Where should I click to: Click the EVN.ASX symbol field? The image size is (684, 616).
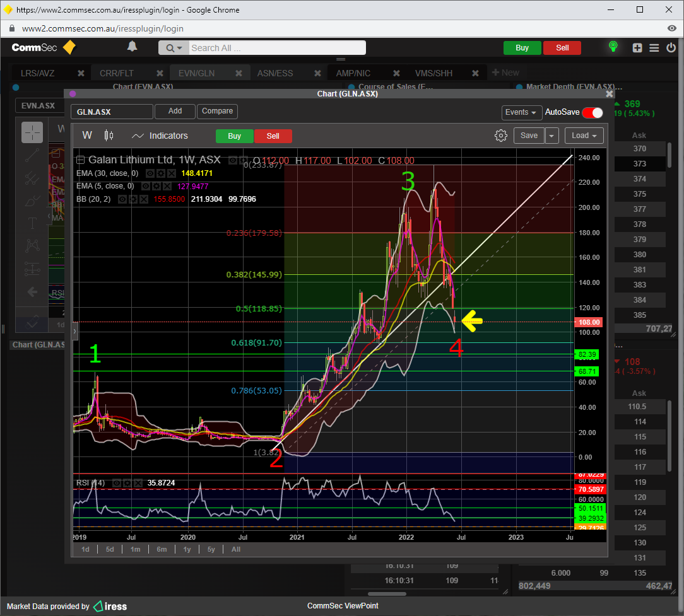pos(39,106)
